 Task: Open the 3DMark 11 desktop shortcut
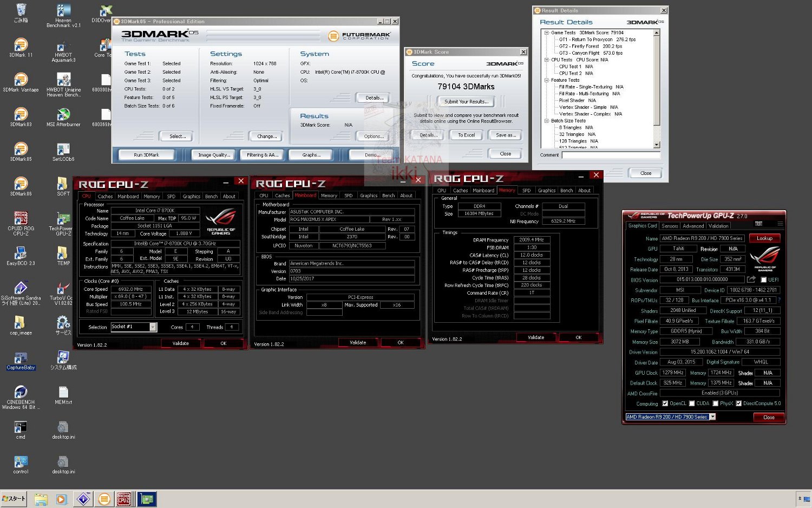(x=21, y=48)
